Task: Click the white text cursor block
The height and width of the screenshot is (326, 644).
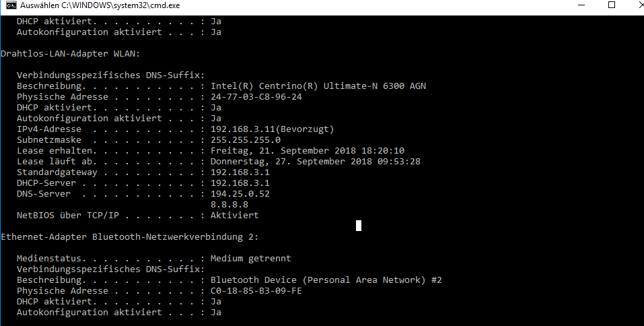Action: tap(359, 226)
